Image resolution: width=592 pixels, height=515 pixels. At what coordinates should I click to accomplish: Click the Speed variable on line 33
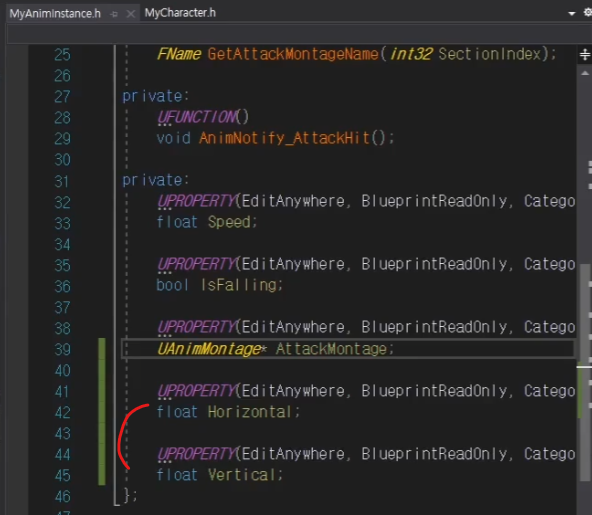tap(229, 222)
